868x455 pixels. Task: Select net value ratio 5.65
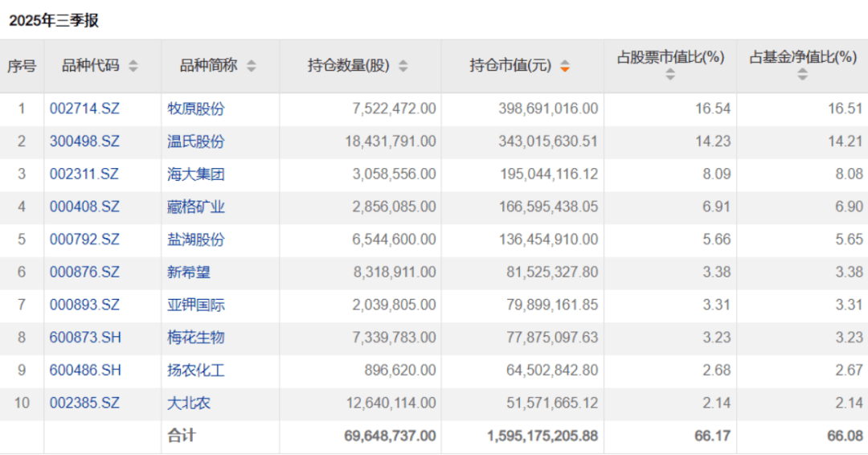(850, 239)
